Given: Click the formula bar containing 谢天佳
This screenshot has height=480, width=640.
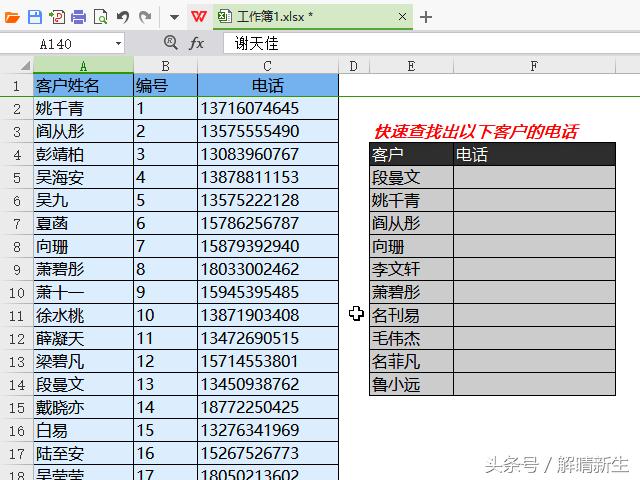Looking at the screenshot, I should [x=431, y=43].
